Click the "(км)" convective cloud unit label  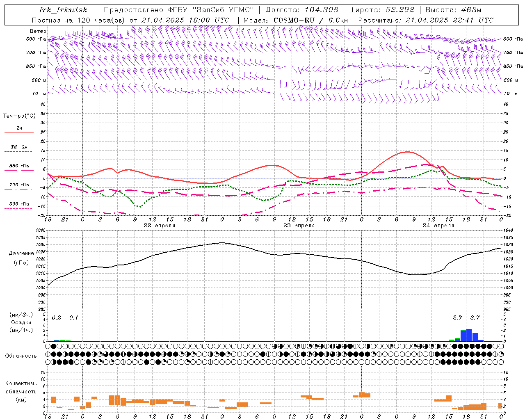(x=21, y=399)
